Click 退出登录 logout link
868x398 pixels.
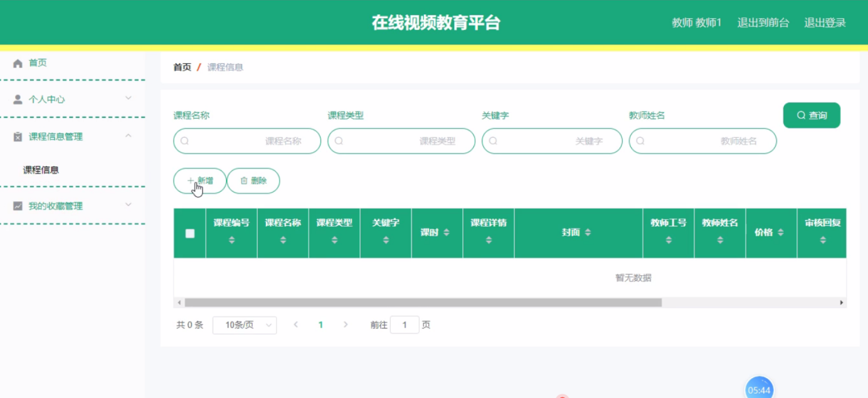tap(825, 23)
